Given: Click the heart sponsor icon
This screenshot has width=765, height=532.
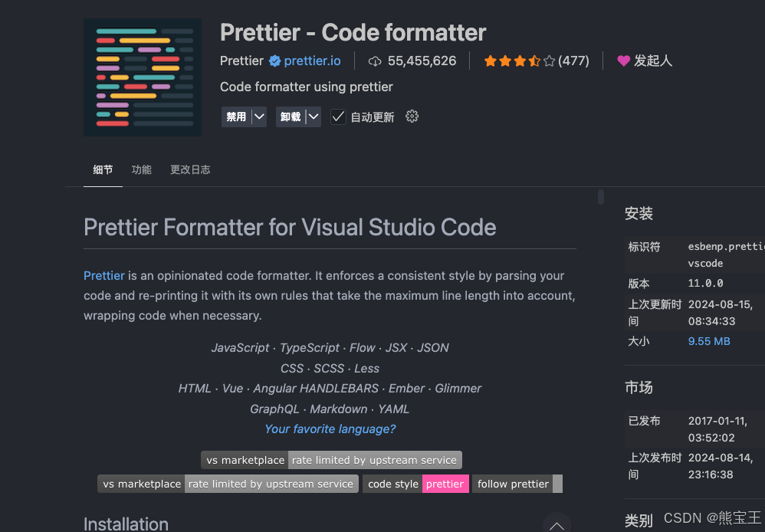Looking at the screenshot, I should (x=623, y=61).
